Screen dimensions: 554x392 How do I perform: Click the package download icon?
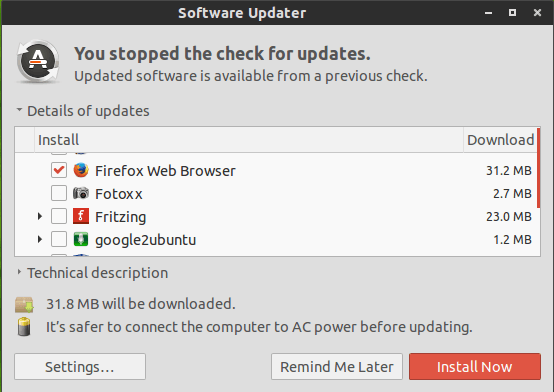(x=24, y=305)
